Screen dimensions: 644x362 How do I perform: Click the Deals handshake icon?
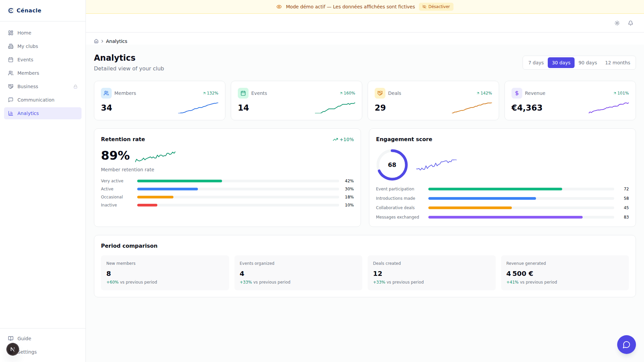(380, 93)
